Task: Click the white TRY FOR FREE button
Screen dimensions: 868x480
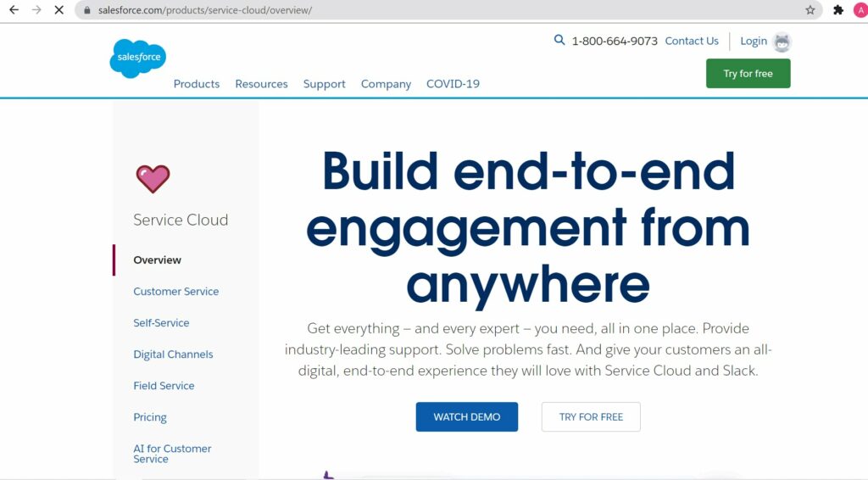Action: coord(591,417)
